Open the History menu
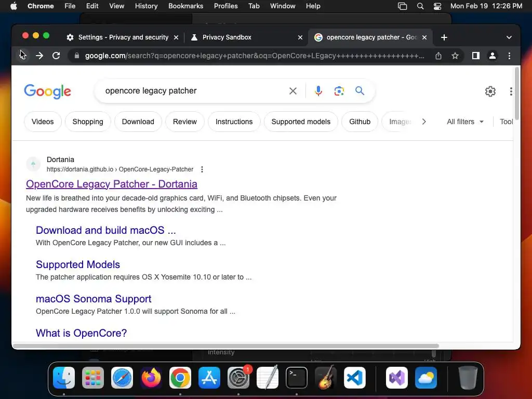 (146, 6)
